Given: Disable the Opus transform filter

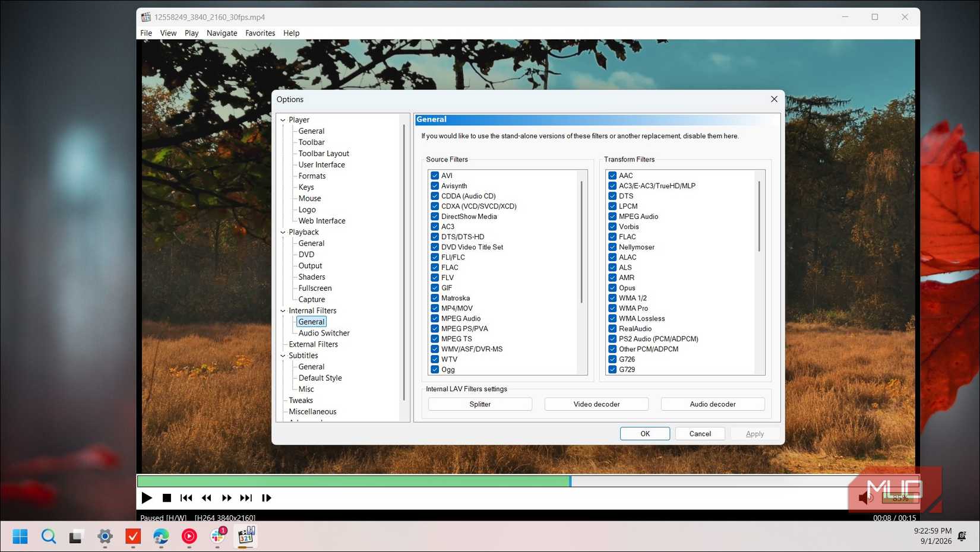Looking at the screenshot, I should [612, 288].
